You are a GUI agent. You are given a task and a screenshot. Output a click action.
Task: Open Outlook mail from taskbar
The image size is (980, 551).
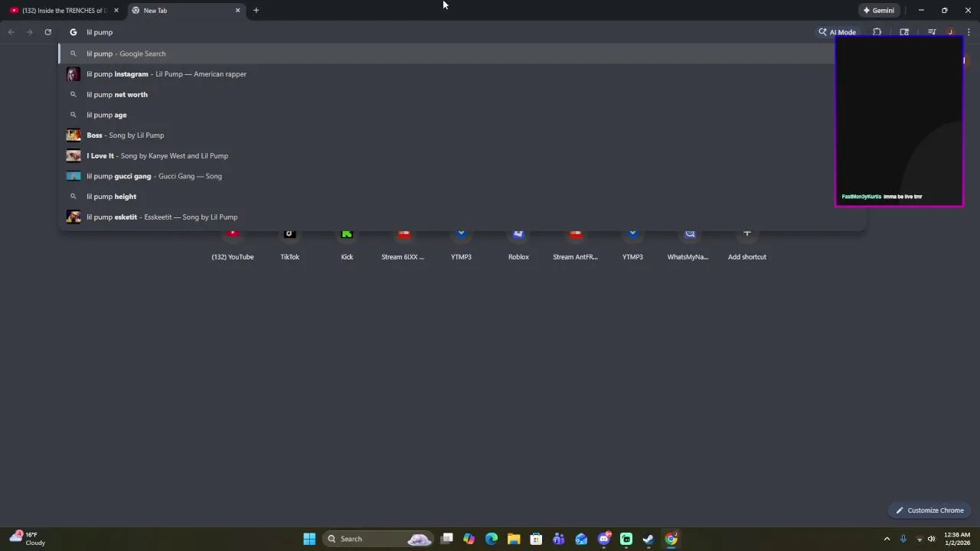click(581, 539)
